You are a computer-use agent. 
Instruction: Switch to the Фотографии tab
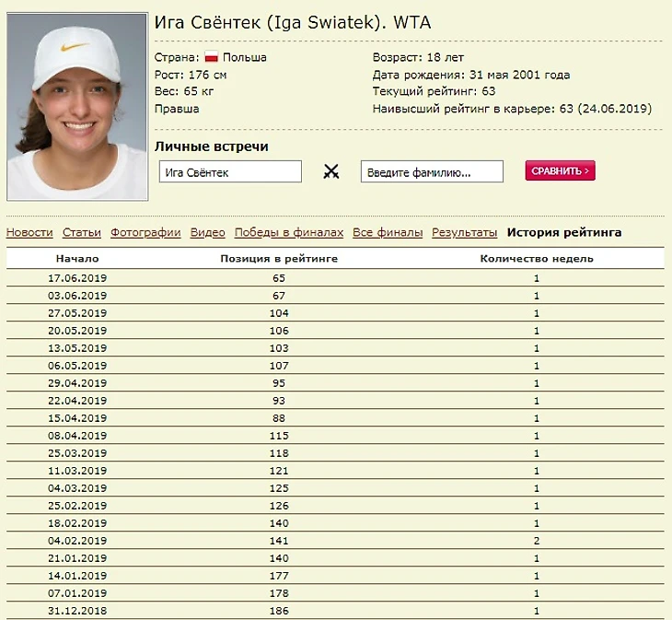click(145, 233)
